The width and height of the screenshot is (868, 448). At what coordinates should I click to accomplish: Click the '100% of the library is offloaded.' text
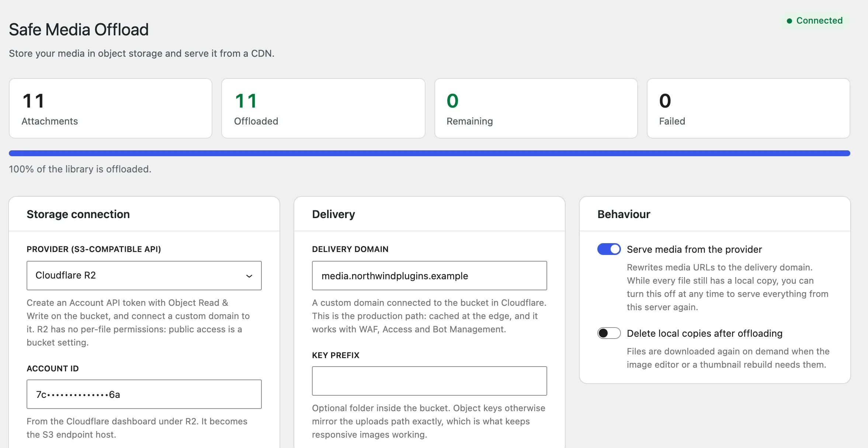(x=80, y=169)
